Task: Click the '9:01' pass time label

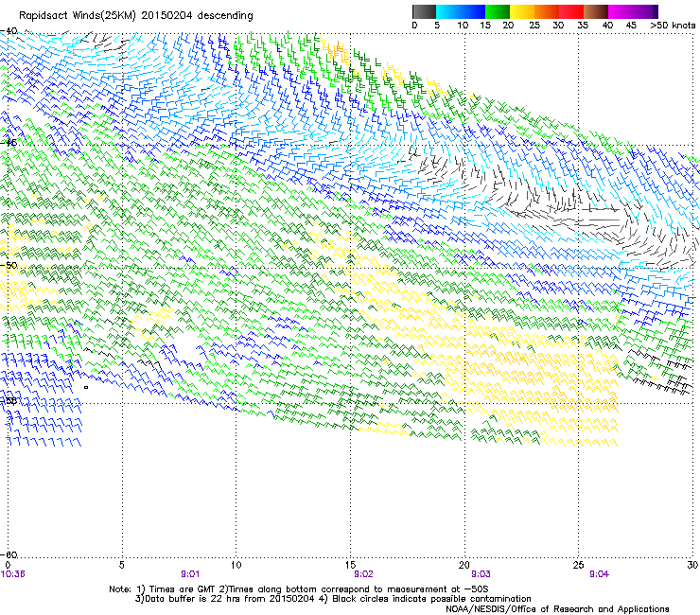Action: tap(191, 574)
